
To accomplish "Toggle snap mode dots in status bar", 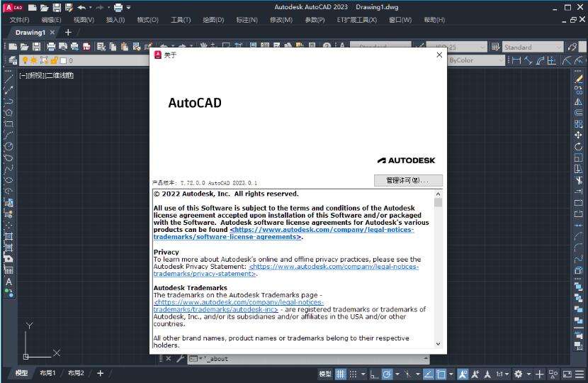I will coord(353,374).
